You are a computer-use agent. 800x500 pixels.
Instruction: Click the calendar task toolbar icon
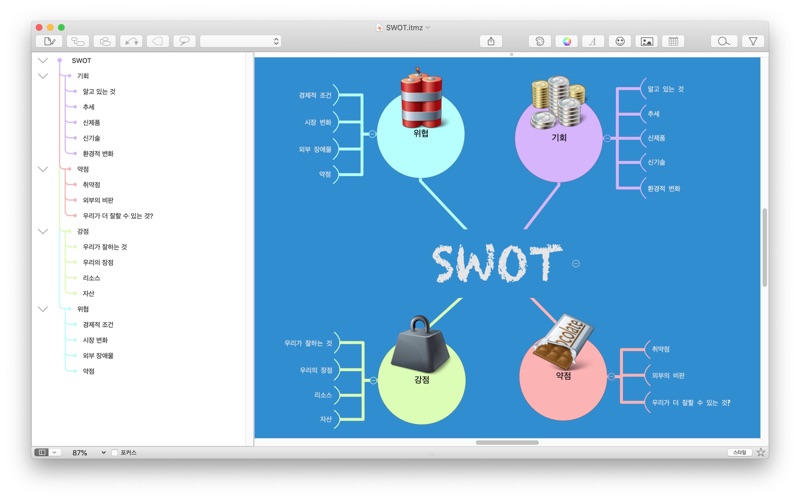coord(673,41)
